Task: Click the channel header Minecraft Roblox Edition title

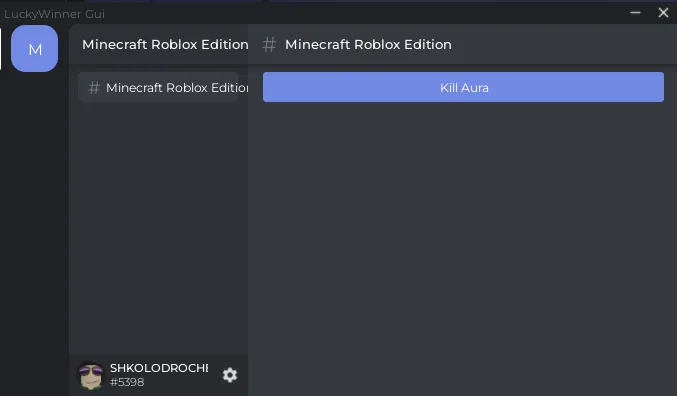Action: [368, 44]
